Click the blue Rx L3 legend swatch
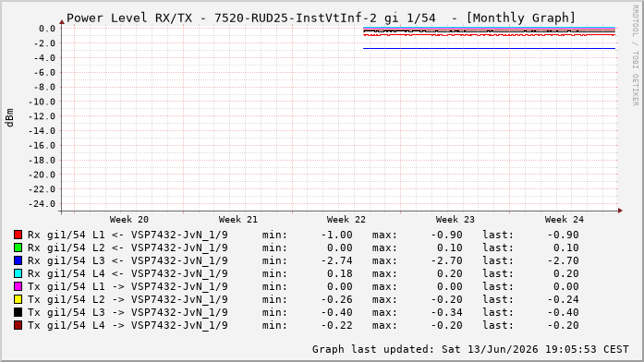 tap(18, 260)
